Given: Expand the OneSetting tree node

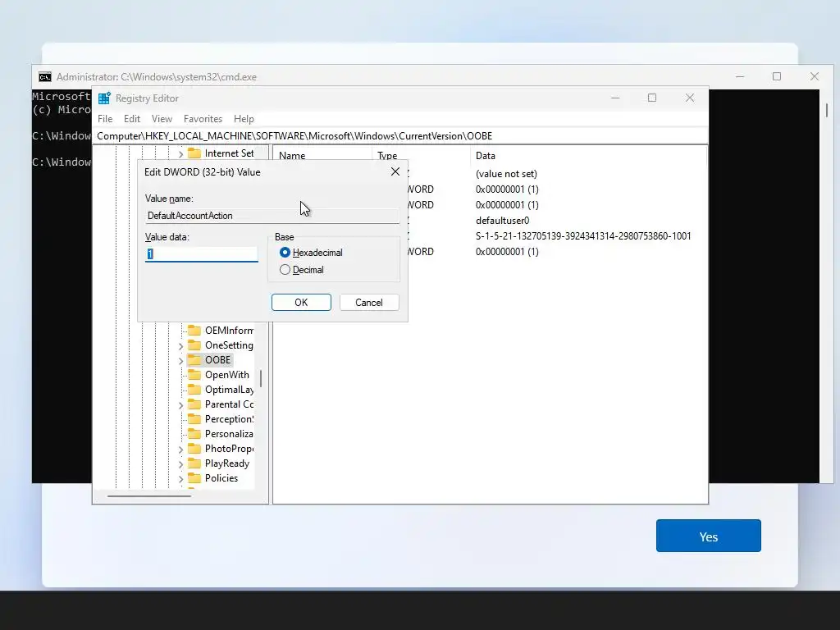Looking at the screenshot, I should point(180,346).
